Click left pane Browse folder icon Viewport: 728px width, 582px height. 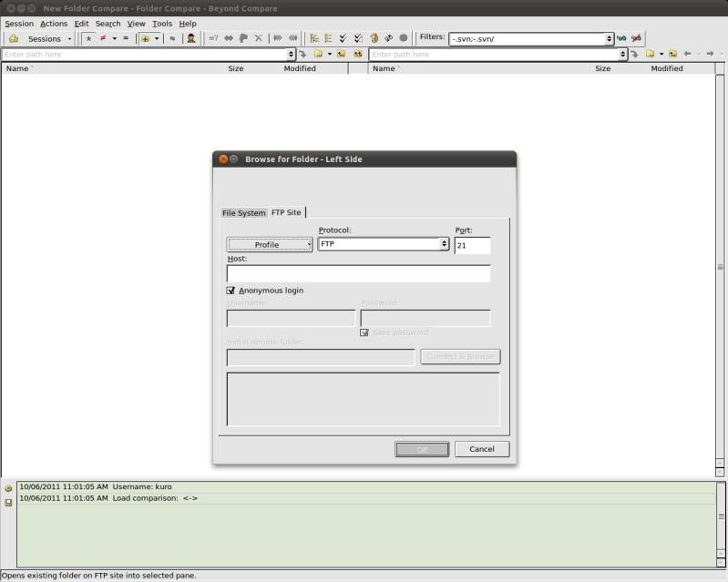(318, 55)
